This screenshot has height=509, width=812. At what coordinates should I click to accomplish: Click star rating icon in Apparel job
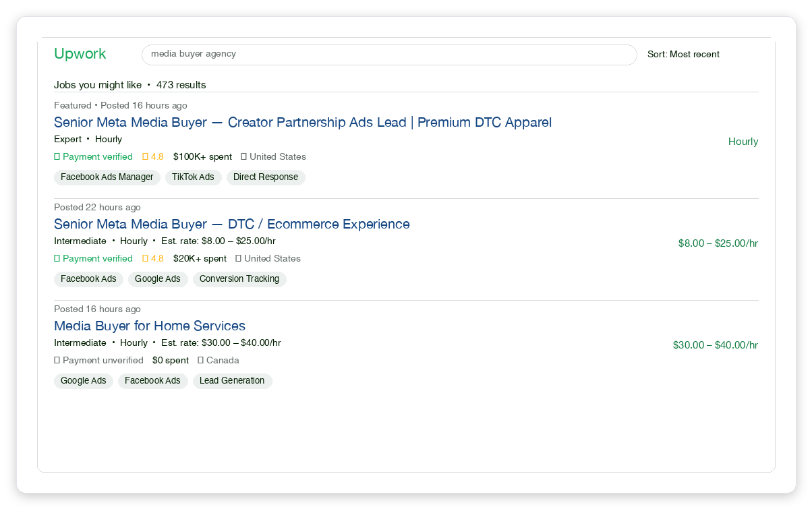click(145, 157)
